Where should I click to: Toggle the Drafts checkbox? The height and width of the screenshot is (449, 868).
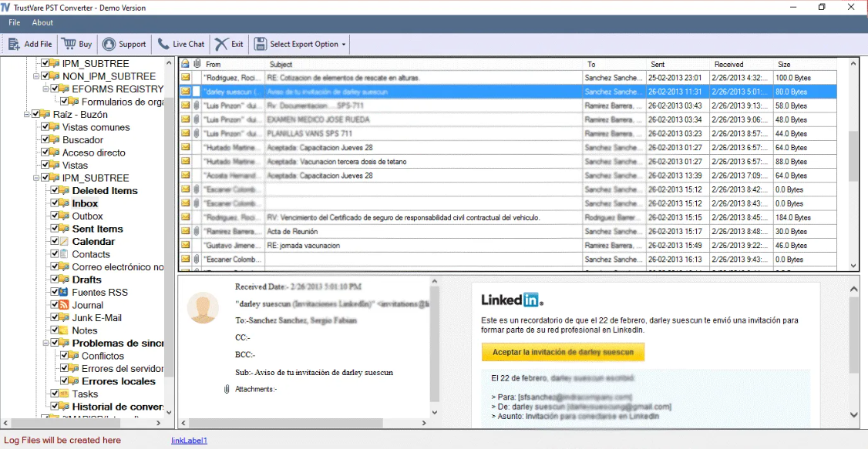pos(55,280)
